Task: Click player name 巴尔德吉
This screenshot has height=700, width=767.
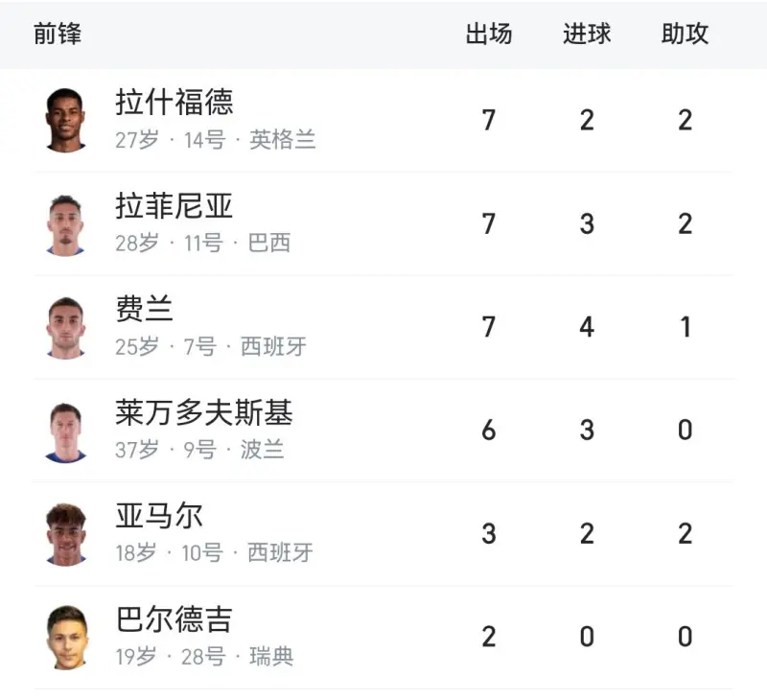Action: point(174,620)
